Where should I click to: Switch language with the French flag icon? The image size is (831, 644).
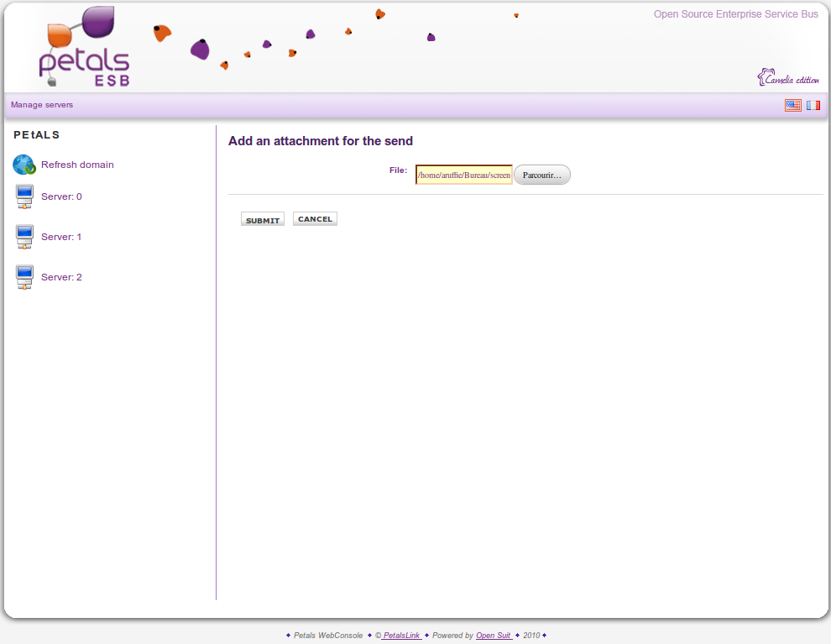[x=813, y=105]
